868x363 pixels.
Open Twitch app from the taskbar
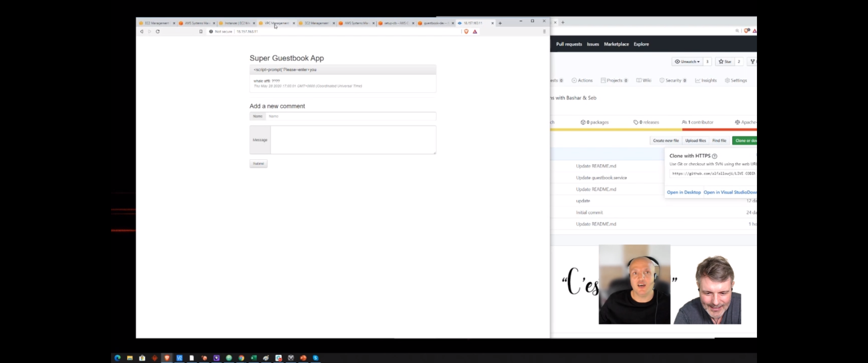pos(216,358)
